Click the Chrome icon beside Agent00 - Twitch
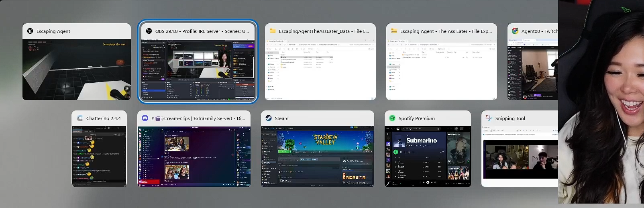 coord(515,31)
